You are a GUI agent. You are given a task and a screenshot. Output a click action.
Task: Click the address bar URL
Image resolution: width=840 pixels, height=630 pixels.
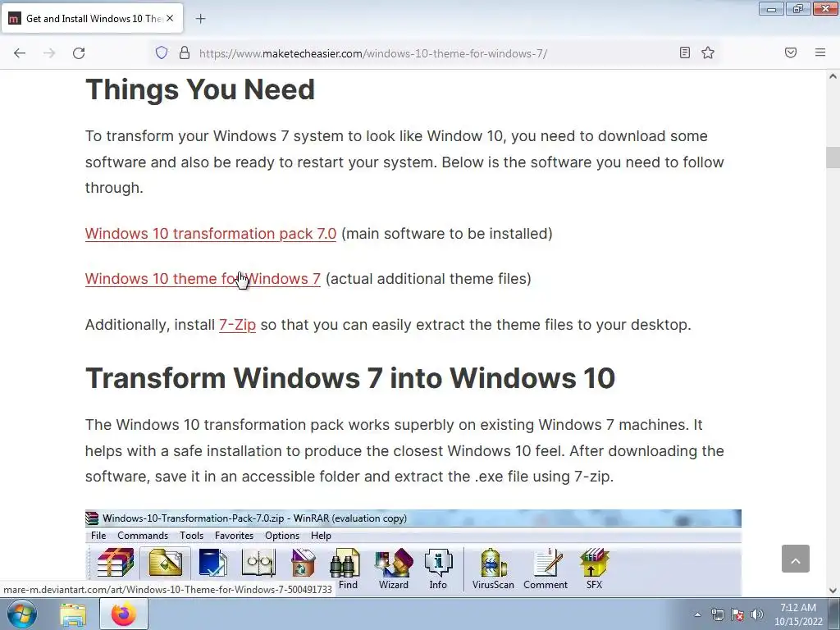[373, 53]
